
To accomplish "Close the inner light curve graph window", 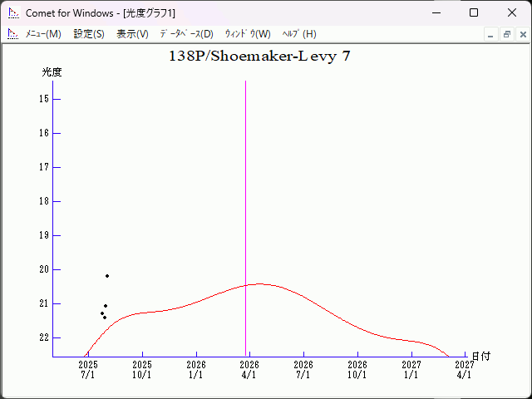I will point(522,35).
